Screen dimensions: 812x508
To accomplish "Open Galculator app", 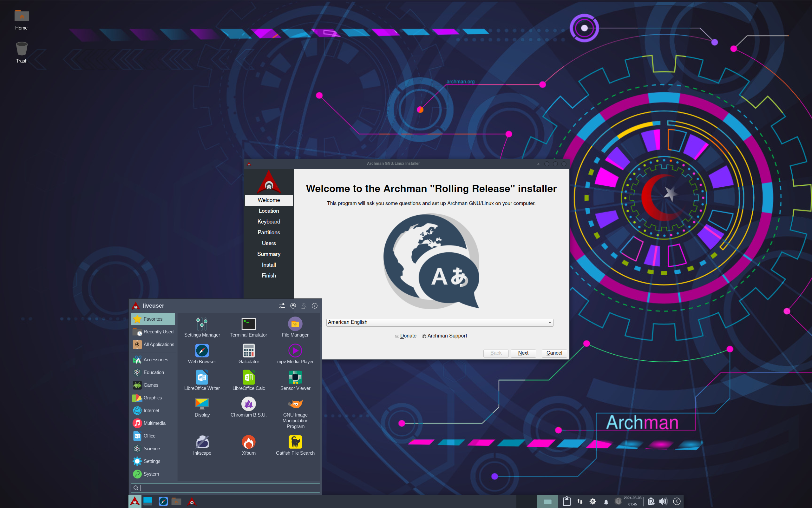I will point(249,354).
